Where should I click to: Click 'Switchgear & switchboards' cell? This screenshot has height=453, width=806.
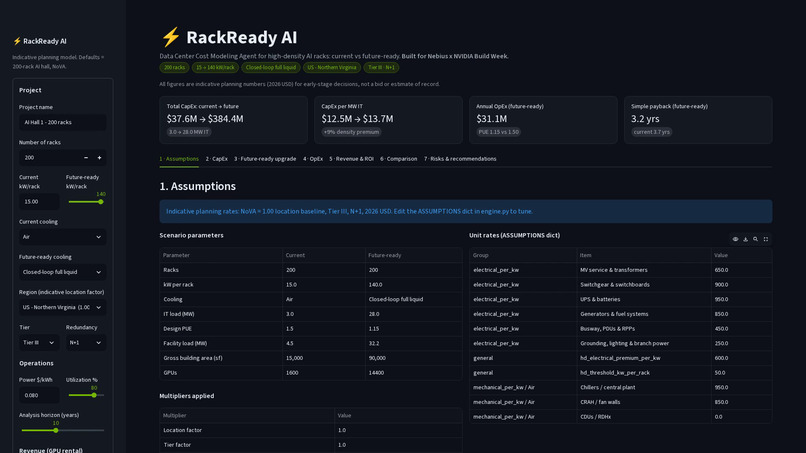pyautogui.click(x=644, y=284)
